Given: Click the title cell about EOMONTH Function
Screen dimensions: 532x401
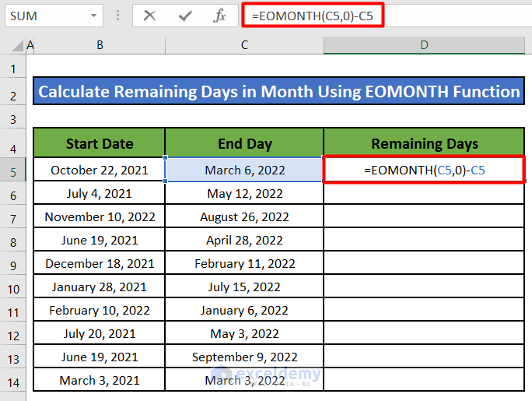Looking at the screenshot, I should coord(278,92).
